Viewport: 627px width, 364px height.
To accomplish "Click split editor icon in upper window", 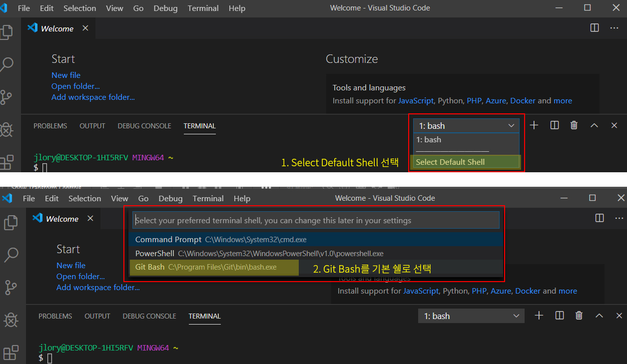I will [595, 28].
